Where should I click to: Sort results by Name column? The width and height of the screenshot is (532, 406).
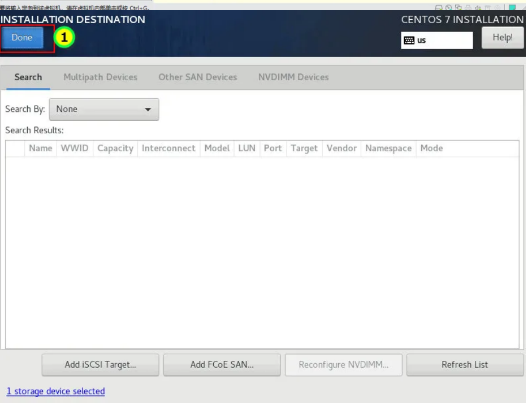click(40, 149)
